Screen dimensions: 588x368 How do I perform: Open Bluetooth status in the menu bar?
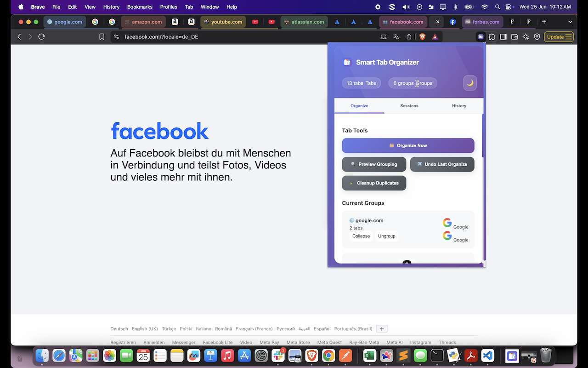[456, 7]
